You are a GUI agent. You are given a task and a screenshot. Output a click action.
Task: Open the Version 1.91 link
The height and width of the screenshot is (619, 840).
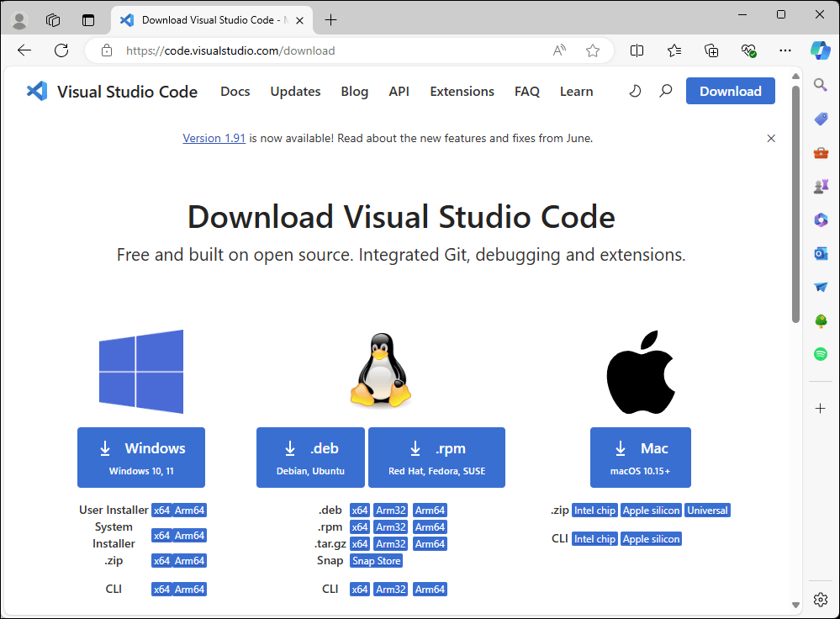214,138
